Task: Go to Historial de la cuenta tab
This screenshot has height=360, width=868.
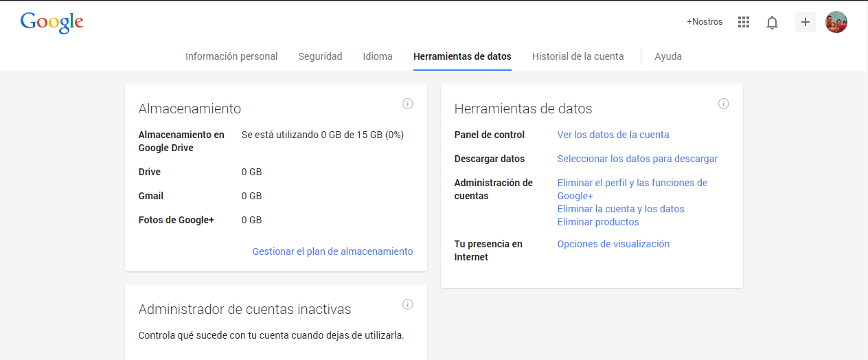Action: 578,56
